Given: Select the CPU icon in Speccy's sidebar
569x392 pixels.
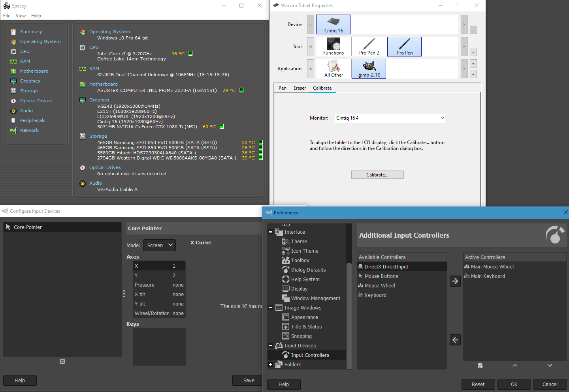Looking at the screenshot, I should point(13,51).
